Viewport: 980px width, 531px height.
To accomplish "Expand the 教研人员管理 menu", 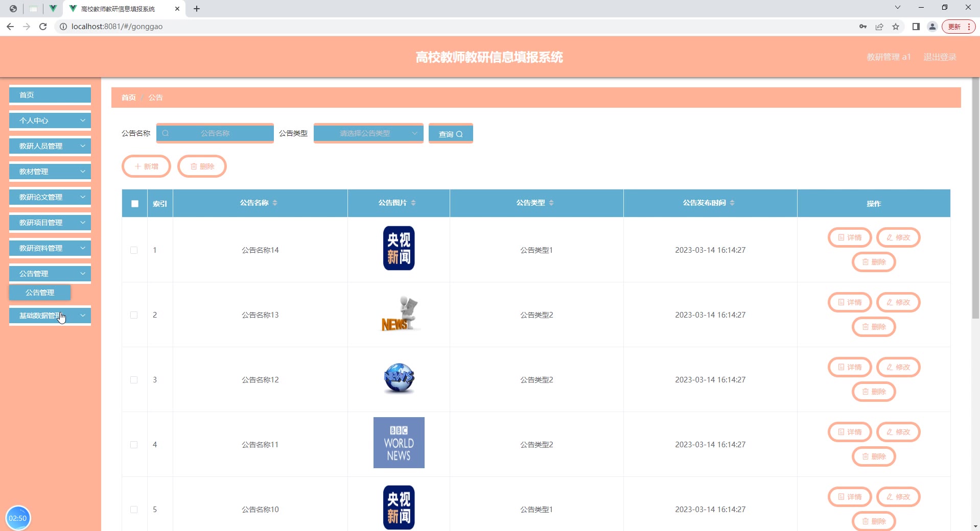I will pos(50,146).
